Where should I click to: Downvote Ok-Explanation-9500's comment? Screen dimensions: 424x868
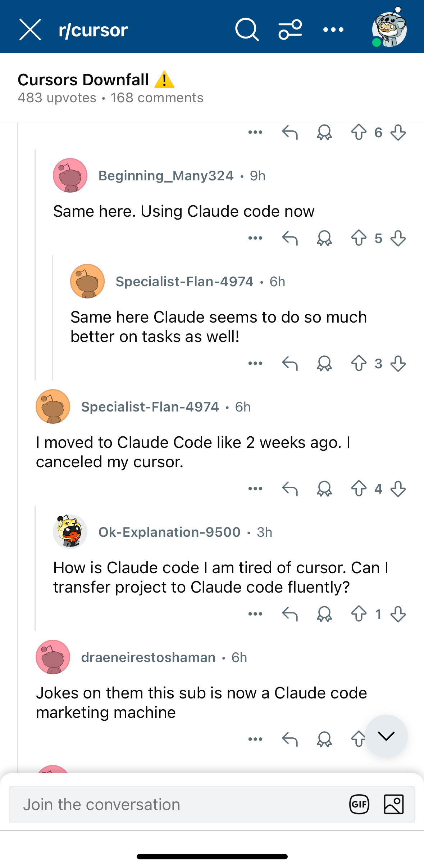[x=398, y=614]
